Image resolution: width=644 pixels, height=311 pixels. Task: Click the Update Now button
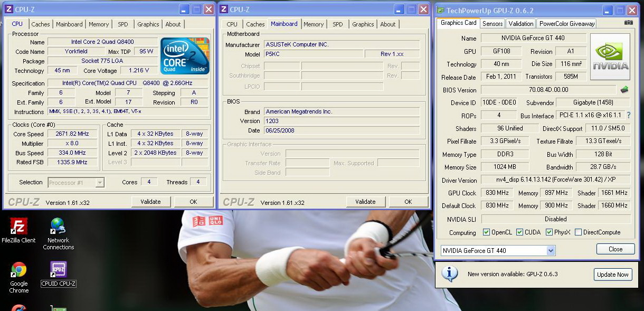pyautogui.click(x=613, y=275)
